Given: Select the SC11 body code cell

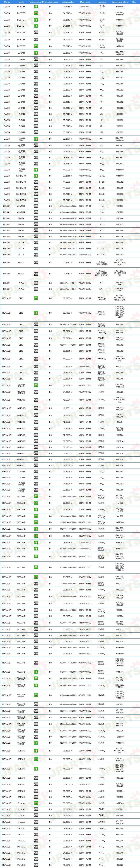Looking at the screenshot, I should click(x=102, y=289).
